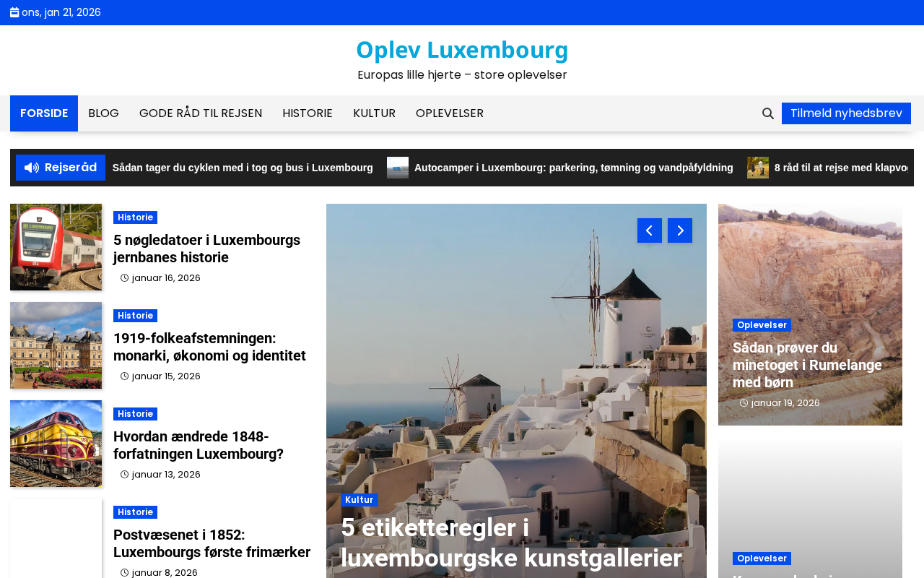Go to previous slide arrow

pyautogui.click(x=650, y=230)
